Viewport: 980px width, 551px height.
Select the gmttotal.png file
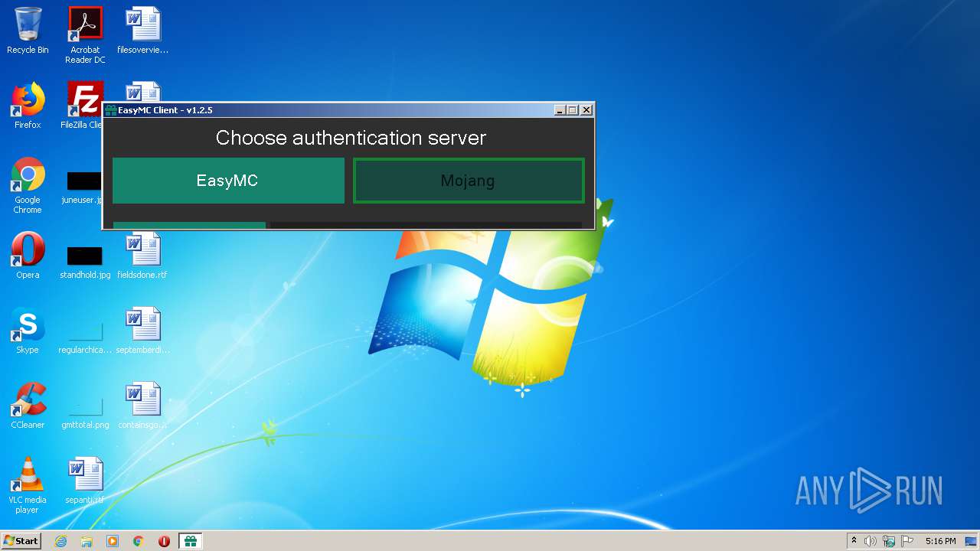85,410
